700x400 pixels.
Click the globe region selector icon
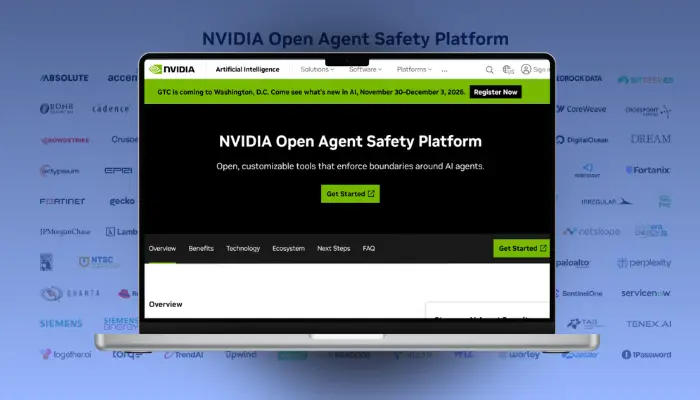tap(508, 70)
